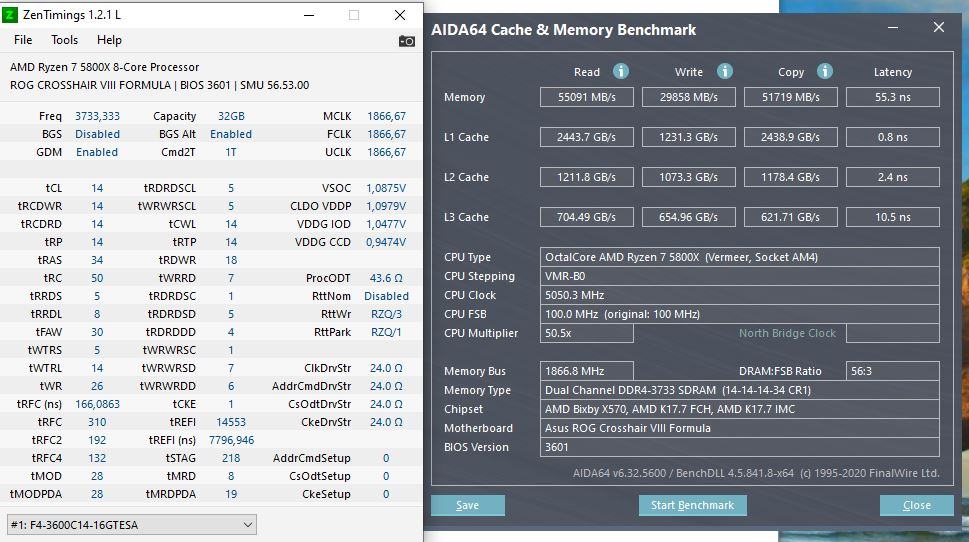The width and height of the screenshot is (969, 542).
Task: Click Memory Write value 29858 MB/s
Action: (x=688, y=97)
